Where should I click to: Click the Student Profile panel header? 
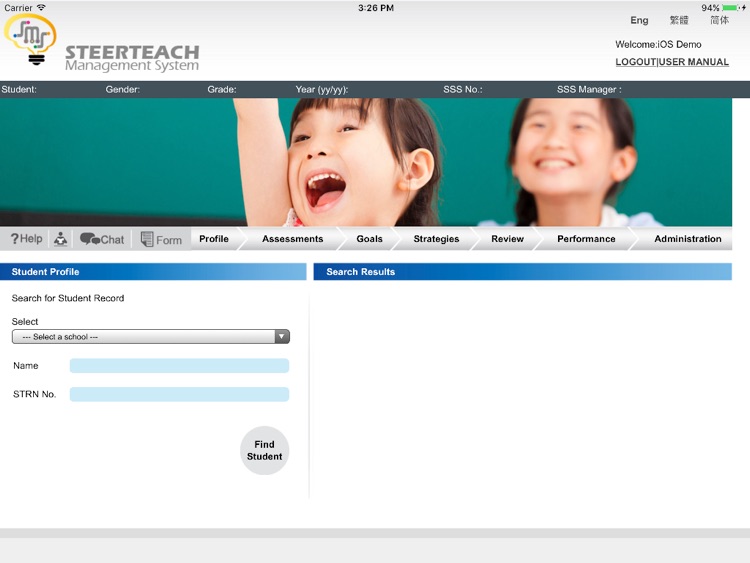tap(153, 272)
